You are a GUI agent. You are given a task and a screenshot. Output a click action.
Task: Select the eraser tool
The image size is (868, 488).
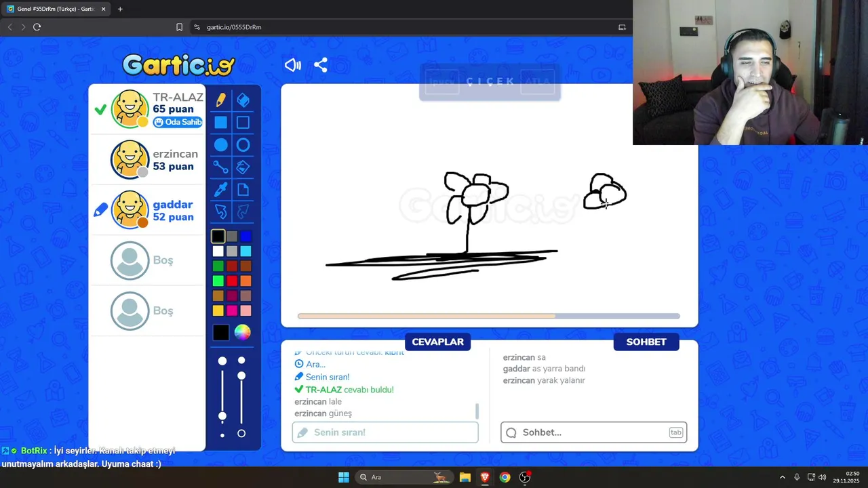coord(243,100)
